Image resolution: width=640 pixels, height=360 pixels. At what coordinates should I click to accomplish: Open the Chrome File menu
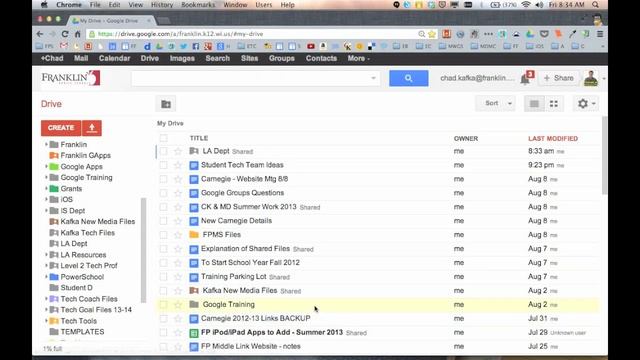(x=95, y=5)
